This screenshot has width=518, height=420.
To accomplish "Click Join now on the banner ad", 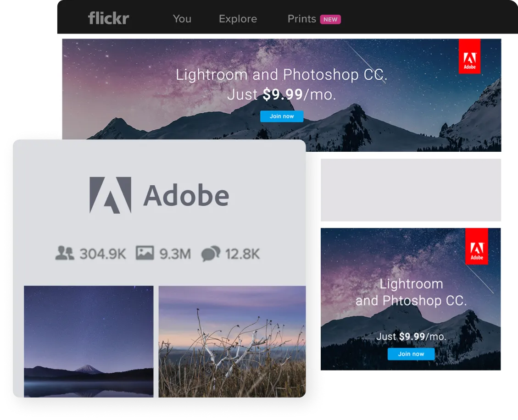I will [x=281, y=116].
